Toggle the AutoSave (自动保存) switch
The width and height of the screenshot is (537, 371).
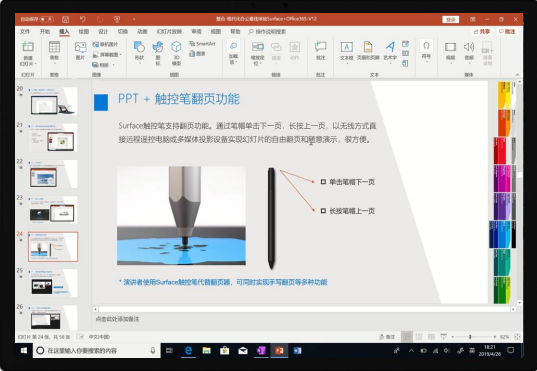(x=47, y=19)
